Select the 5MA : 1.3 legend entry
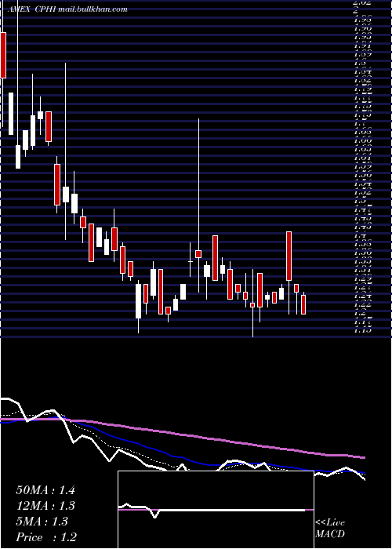Viewport: 392px width, 549px height. coord(42,522)
